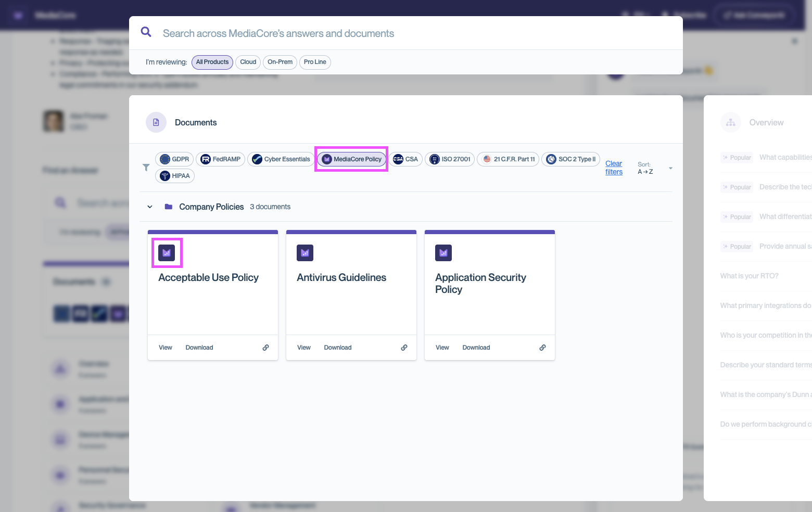Enable the Pro Line filter
This screenshot has height=512, width=812.
315,62
